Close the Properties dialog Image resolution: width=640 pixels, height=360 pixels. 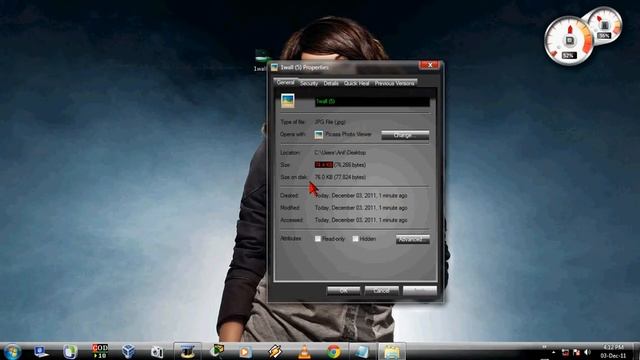pyautogui.click(x=429, y=65)
